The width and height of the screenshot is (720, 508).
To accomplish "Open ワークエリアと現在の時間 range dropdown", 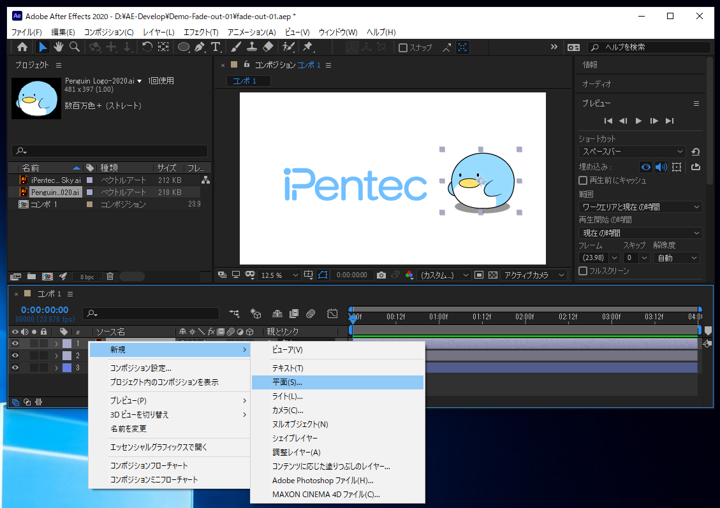I will click(640, 207).
